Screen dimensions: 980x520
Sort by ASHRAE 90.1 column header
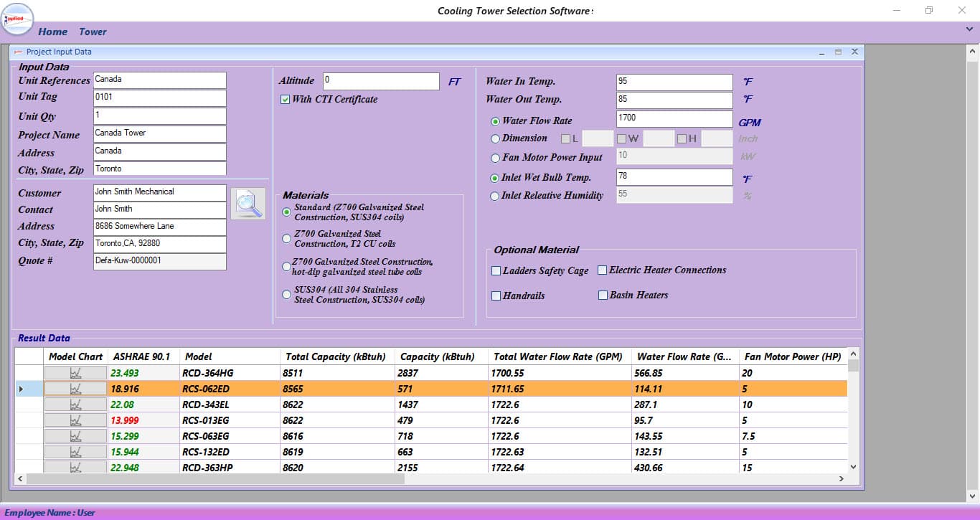click(143, 356)
